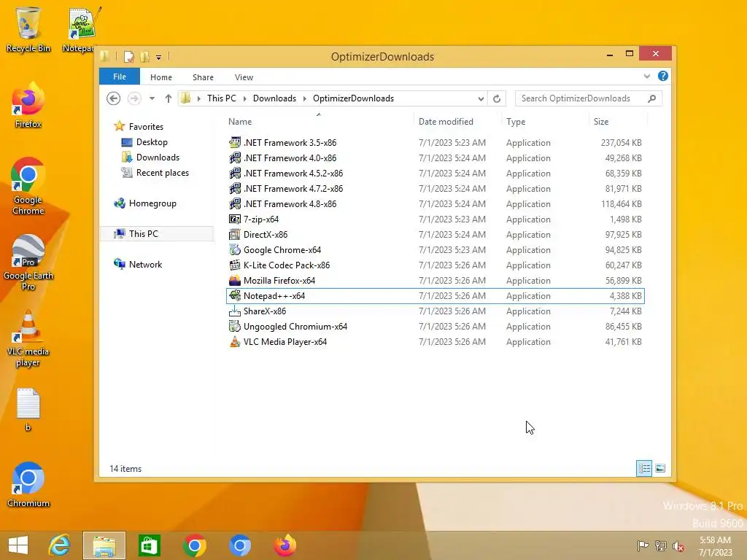The height and width of the screenshot is (560, 747).
Task: Click New folder quick access toolbar icon
Action: (144, 57)
